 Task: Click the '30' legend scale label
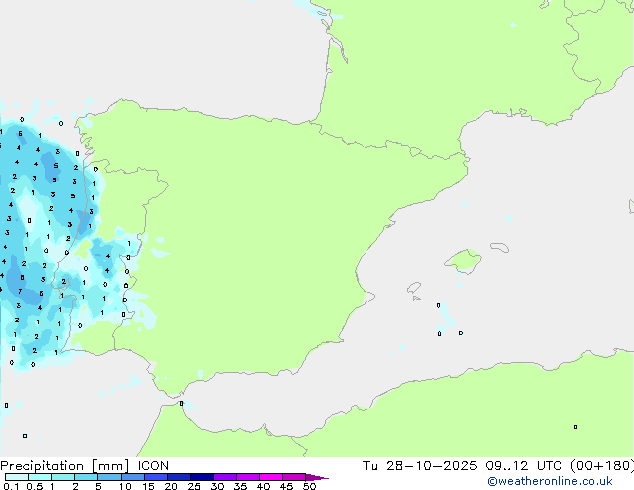tap(217, 486)
